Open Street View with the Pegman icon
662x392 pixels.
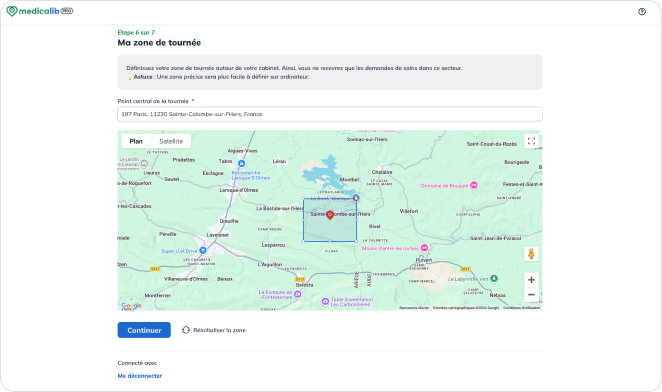click(x=531, y=254)
